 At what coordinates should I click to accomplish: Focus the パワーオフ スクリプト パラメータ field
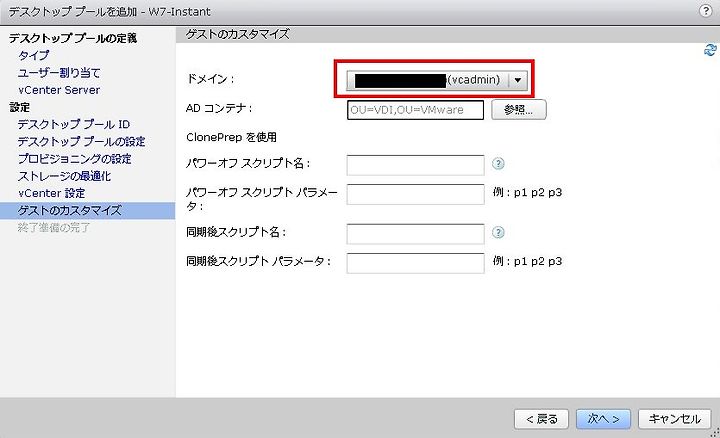(415, 194)
